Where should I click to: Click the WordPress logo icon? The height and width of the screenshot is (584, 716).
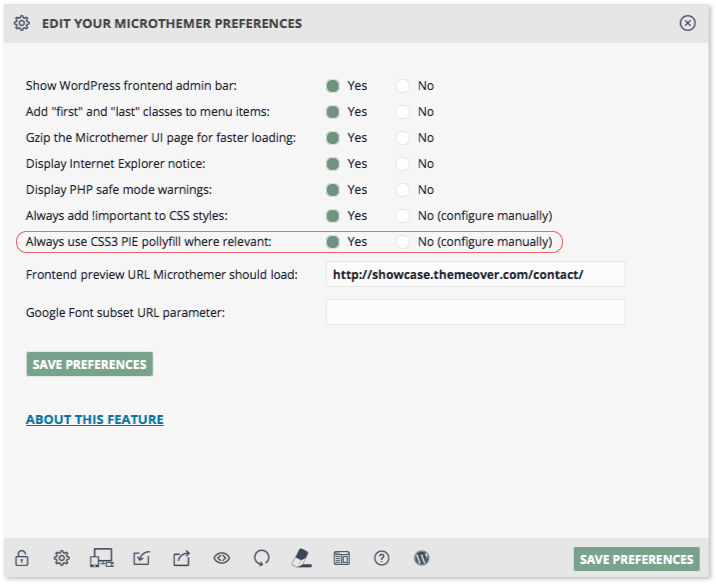[421, 558]
